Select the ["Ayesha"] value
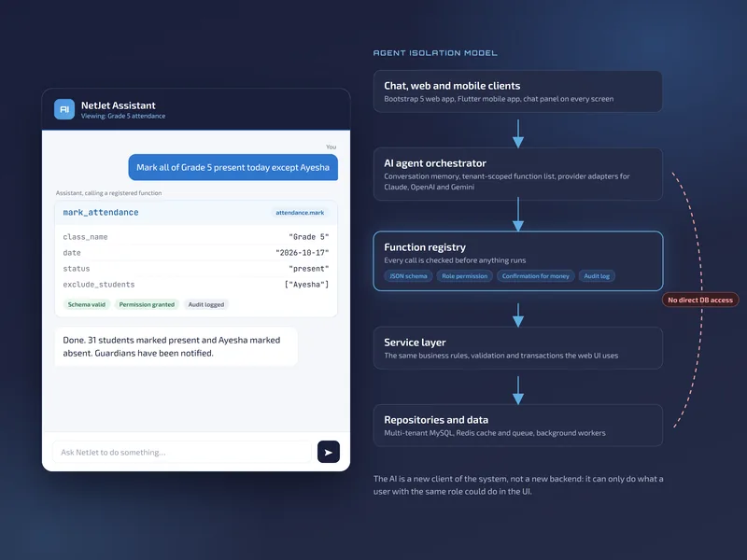Image resolution: width=747 pixels, height=560 pixels. point(307,285)
